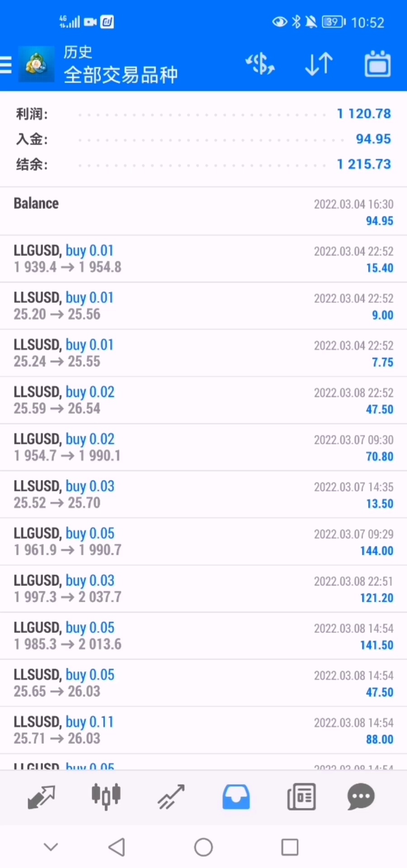Open the News tab
This screenshot has width=407, height=868.
(x=301, y=797)
